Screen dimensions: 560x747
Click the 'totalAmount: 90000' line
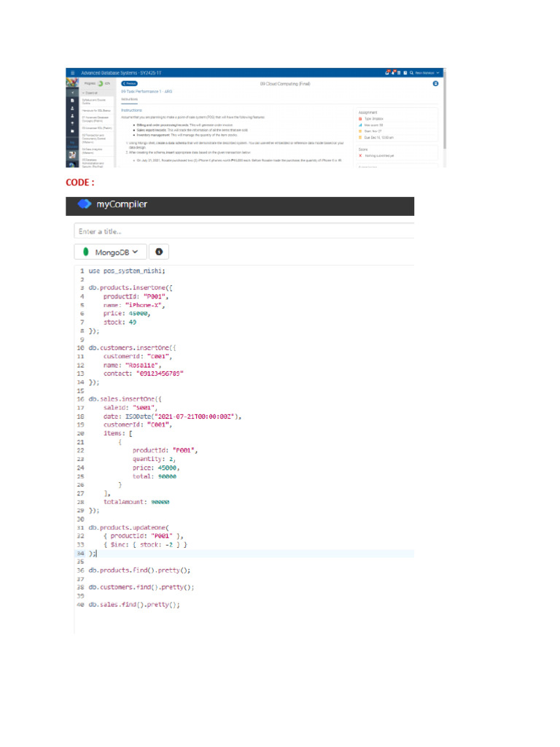pos(136,502)
